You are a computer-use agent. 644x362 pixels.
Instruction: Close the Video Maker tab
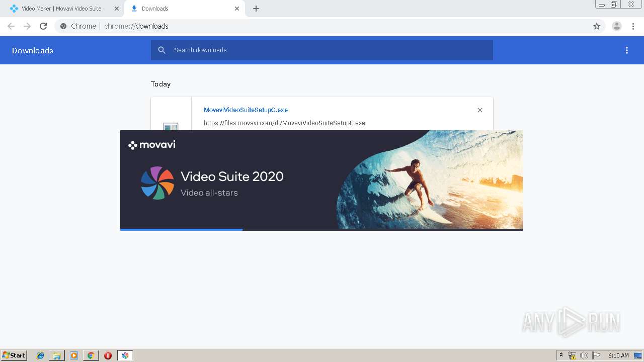117,9
